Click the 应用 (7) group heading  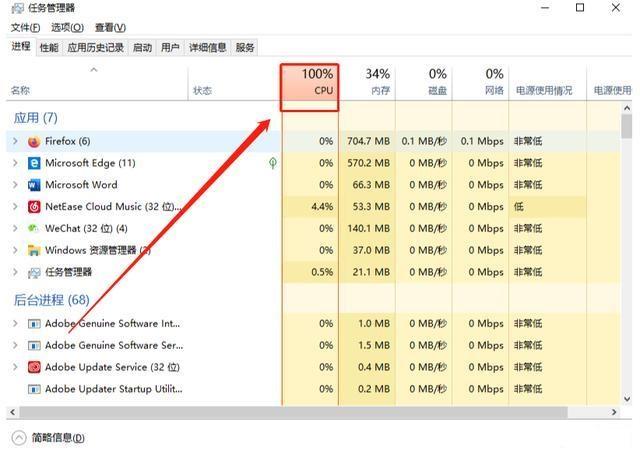[36, 118]
